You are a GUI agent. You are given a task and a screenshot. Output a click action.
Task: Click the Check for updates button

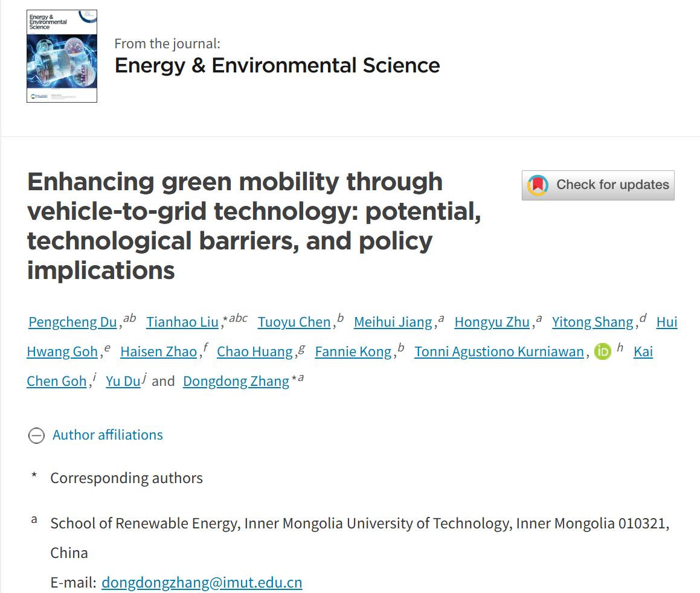pos(598,185)
